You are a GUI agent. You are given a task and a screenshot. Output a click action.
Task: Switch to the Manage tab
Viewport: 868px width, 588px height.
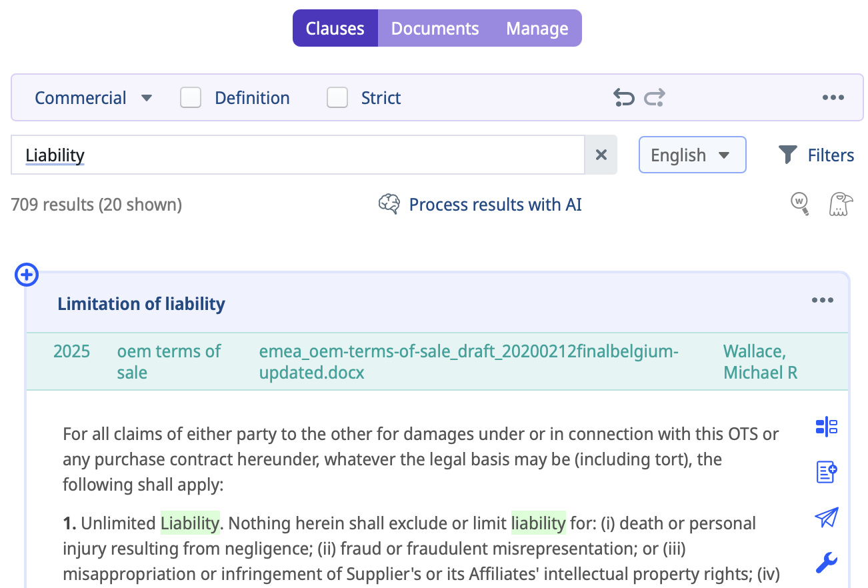click(x=537, y=29)
